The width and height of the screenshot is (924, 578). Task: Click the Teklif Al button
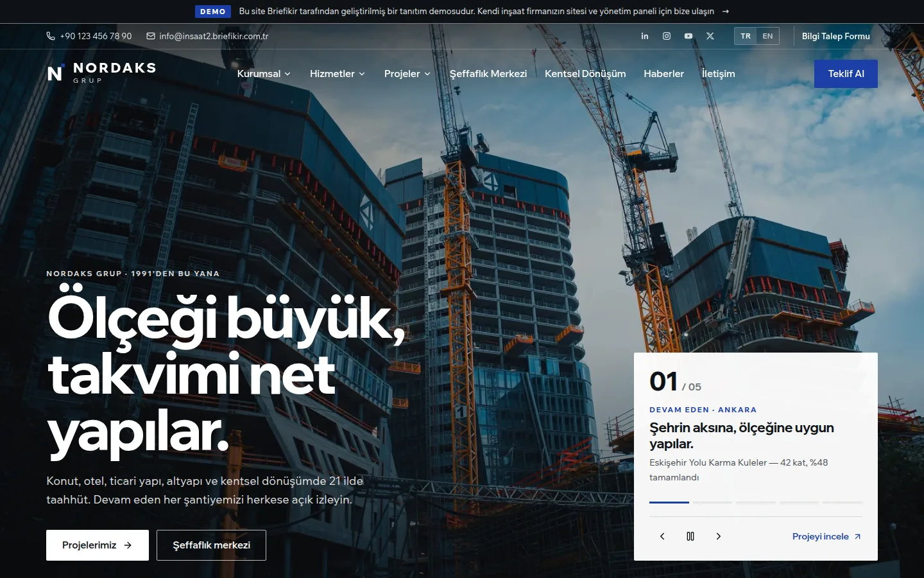click(846, 74)
